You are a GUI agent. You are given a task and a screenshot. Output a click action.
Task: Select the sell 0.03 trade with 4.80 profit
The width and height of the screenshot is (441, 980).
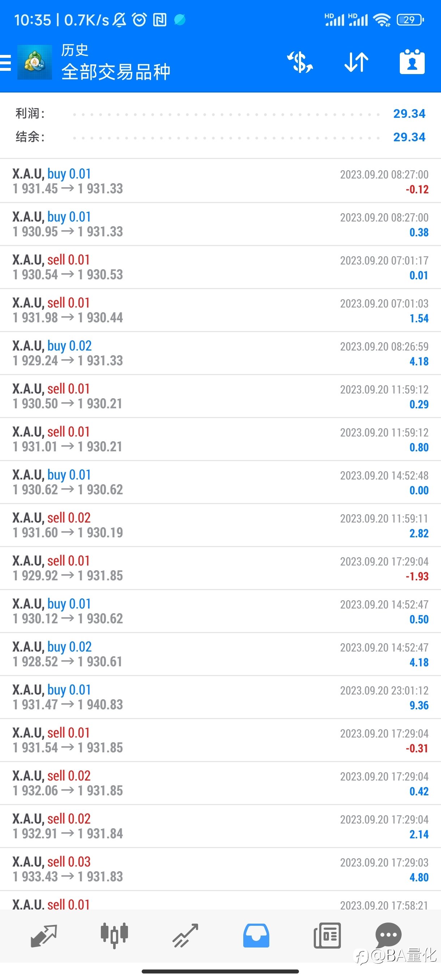point(220,869)
